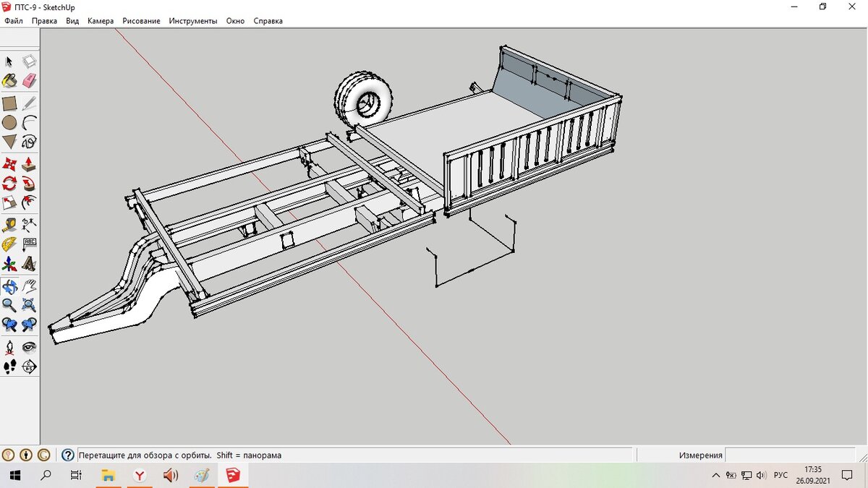Click the third round status bar icon

(43, 455)
